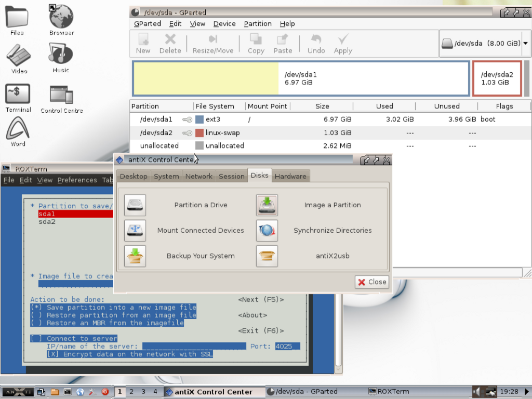Select sda2 in partition list
Screen dimensions: 532x399
coord(47,222)
